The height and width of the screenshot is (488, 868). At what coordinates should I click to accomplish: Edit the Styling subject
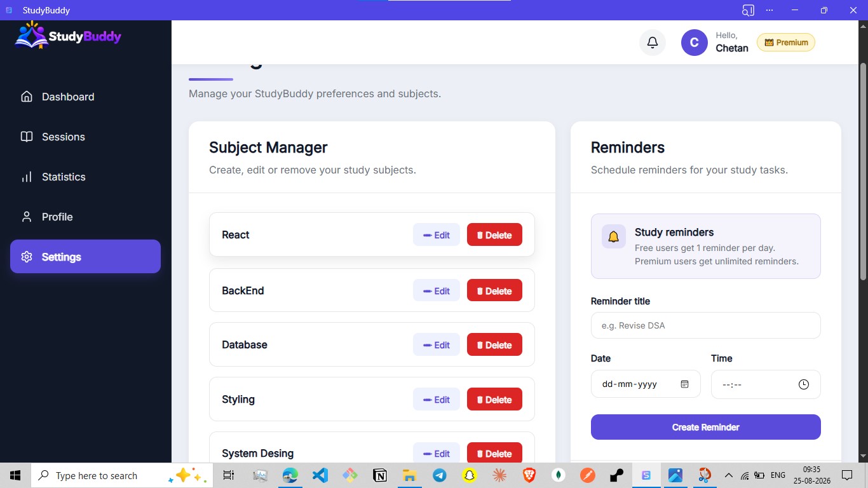click(x=437, y=399)
